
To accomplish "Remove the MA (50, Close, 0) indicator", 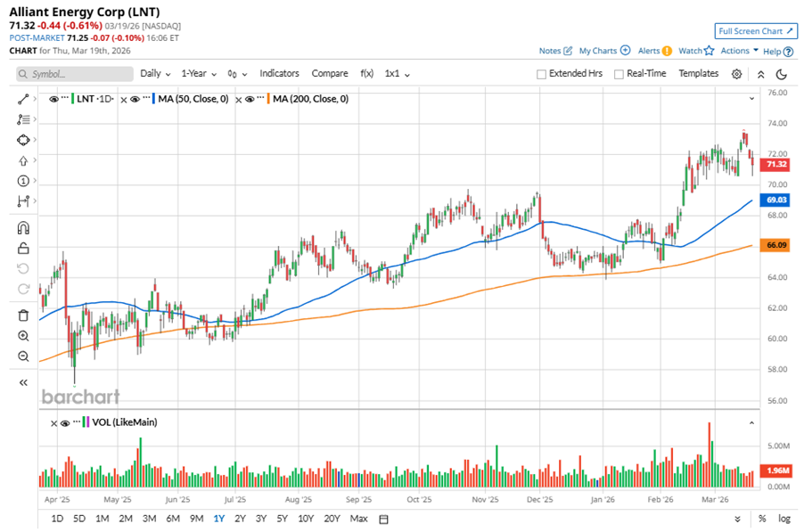I will pos(124,100).
